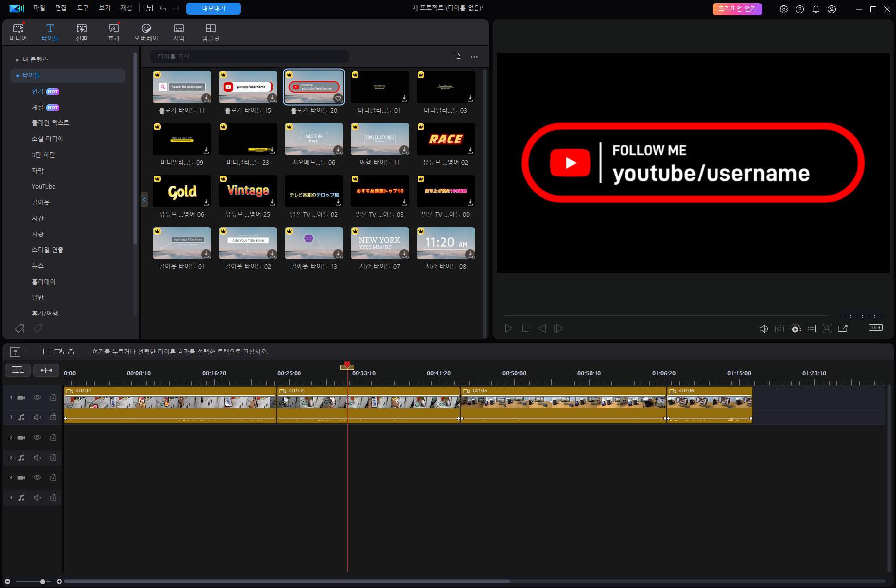The image size is (896, 588).
Task: Click the preview zoom fit icon
Action: pyautogui.click(x=827, y=328)
